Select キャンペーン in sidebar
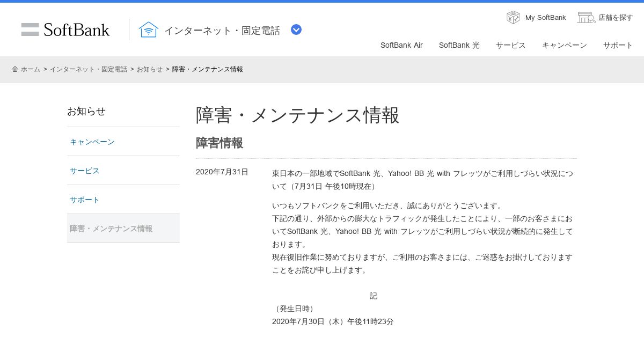This screenshot has width=644, height=338. tap(123, 142)
